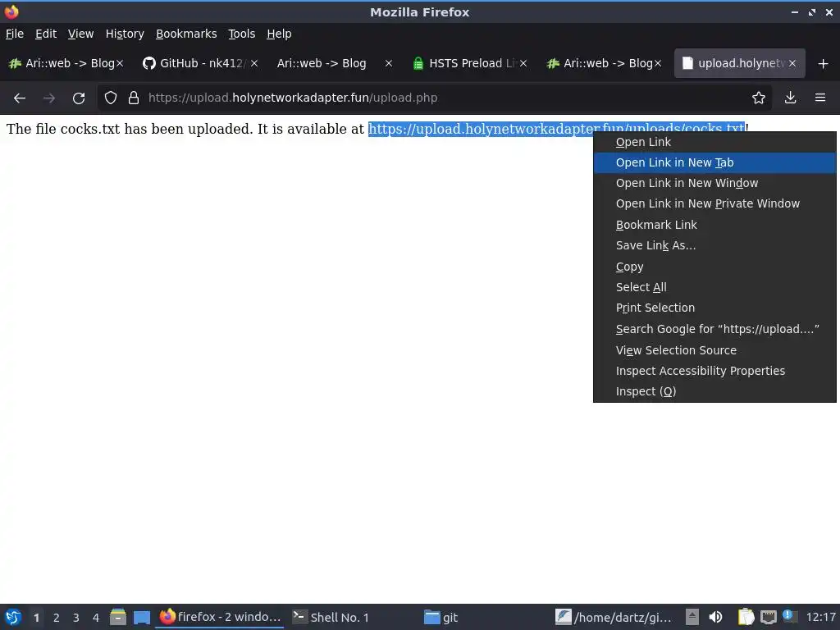Select the upload.holynetworkadapter tab
This screenshot has width=840, height=630.
click(x=739, y=63)
